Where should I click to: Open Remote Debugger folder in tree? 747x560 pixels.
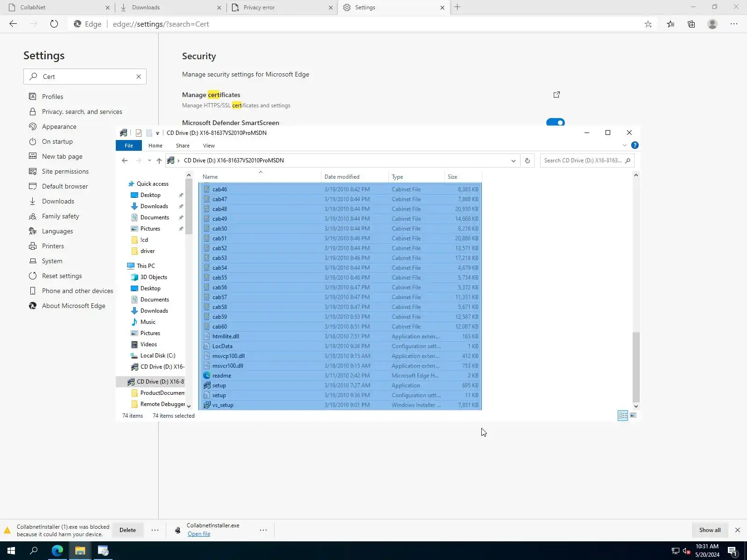(162, 404)
